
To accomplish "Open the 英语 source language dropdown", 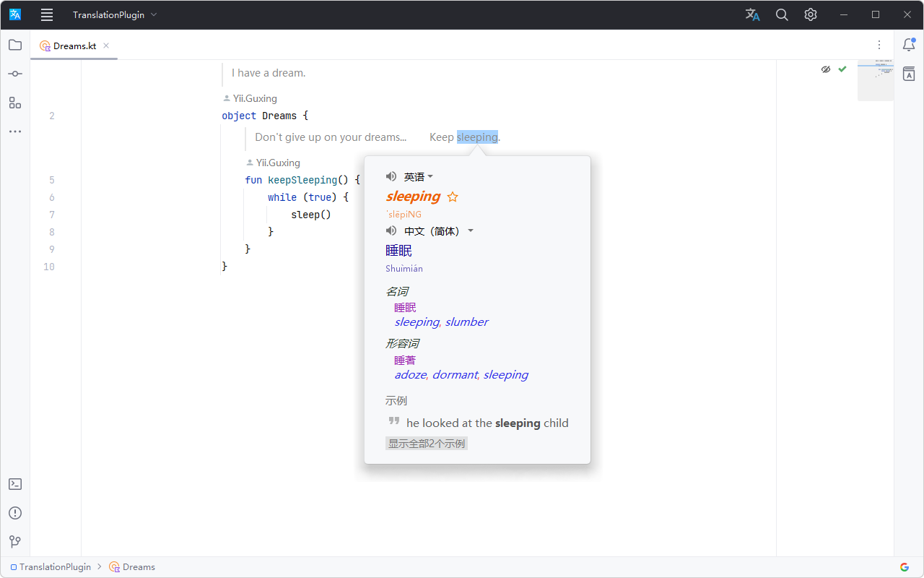I will tap(417, 176).
